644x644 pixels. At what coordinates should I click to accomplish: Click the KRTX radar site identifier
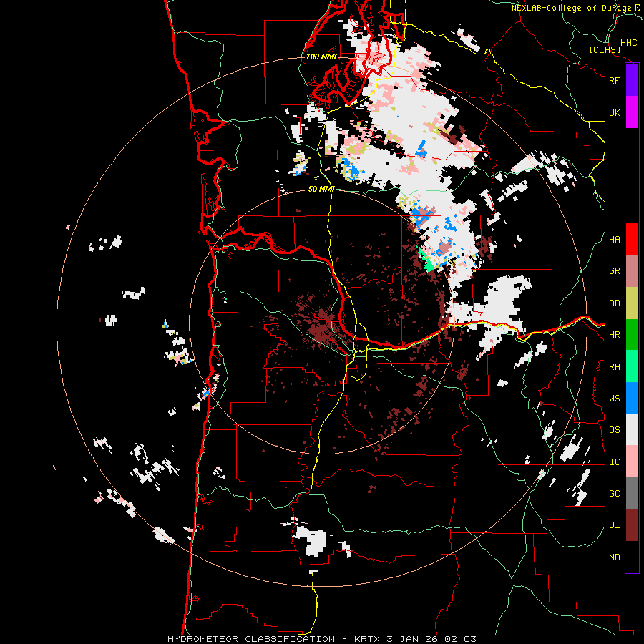pos(368,639)
